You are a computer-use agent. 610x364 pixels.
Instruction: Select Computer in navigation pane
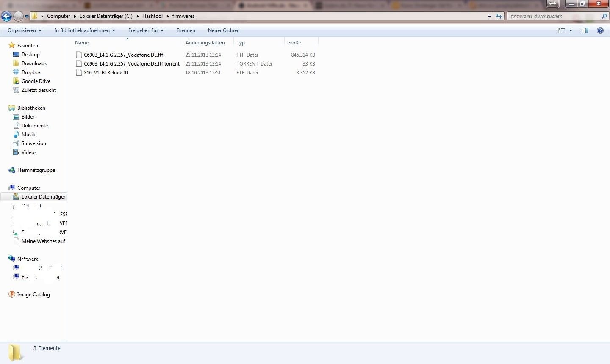coord(29,188)
